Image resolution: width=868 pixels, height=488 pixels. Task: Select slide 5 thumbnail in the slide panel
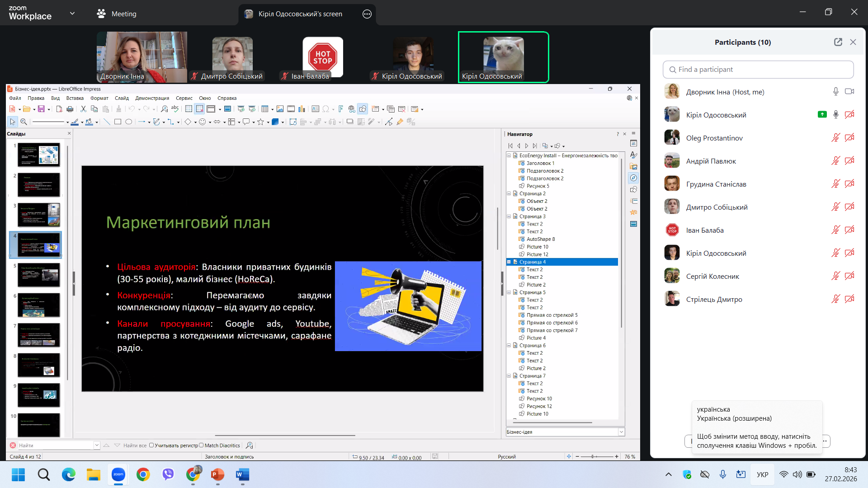(39, 275)
